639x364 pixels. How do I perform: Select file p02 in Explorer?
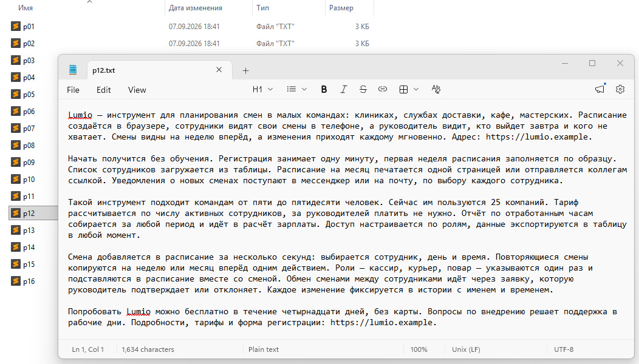(29, 44)
